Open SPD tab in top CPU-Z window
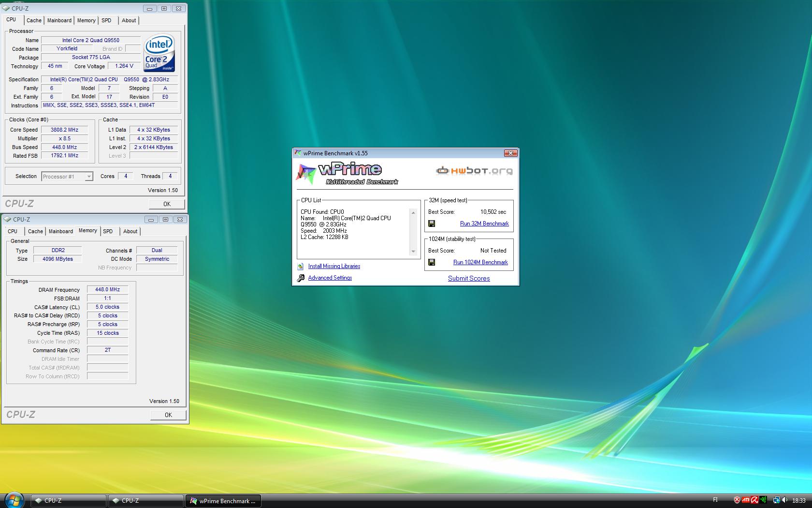Image resolution: width=812 pixels, height=508 pixels. pos(106,20)
